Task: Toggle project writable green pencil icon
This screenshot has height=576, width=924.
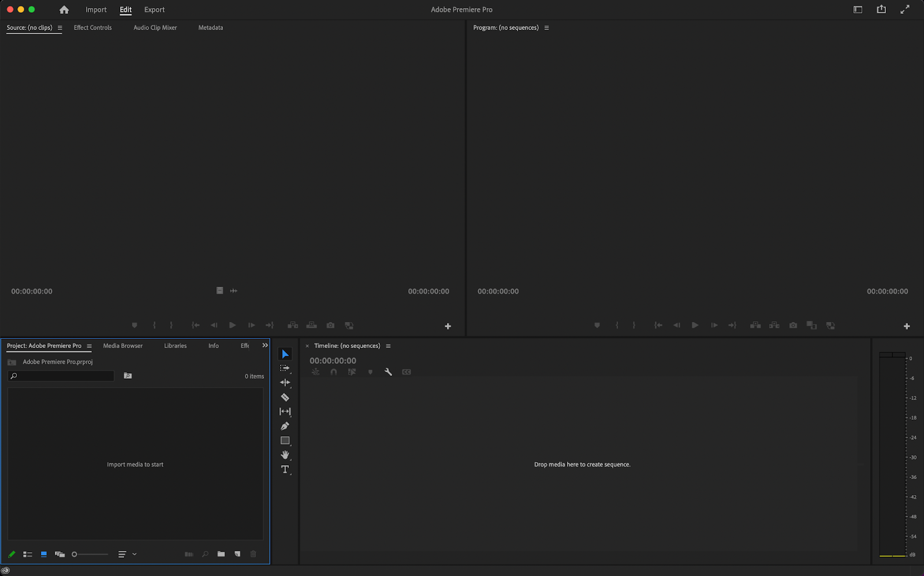Action: click(x=12, y=554)
